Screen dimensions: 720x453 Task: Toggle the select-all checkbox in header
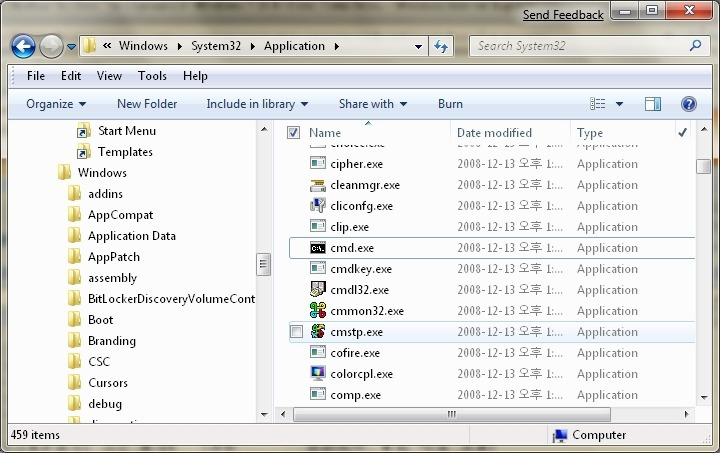tap(293, 133)
